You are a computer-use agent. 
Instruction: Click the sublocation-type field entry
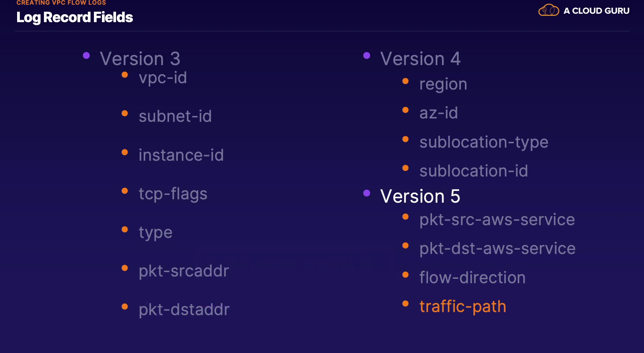[484, 142]
